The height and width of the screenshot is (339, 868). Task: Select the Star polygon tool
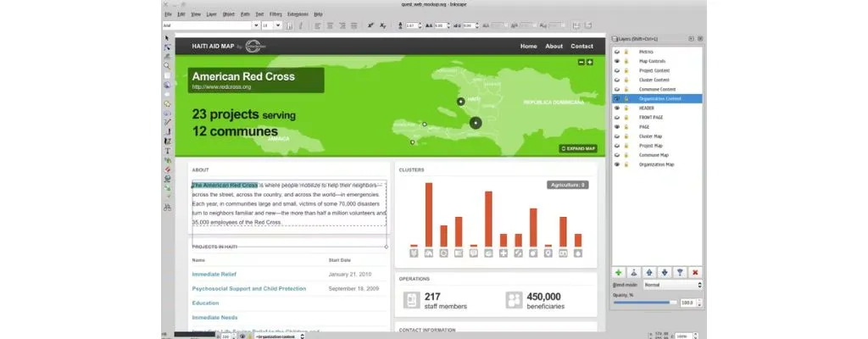(167, 103)
